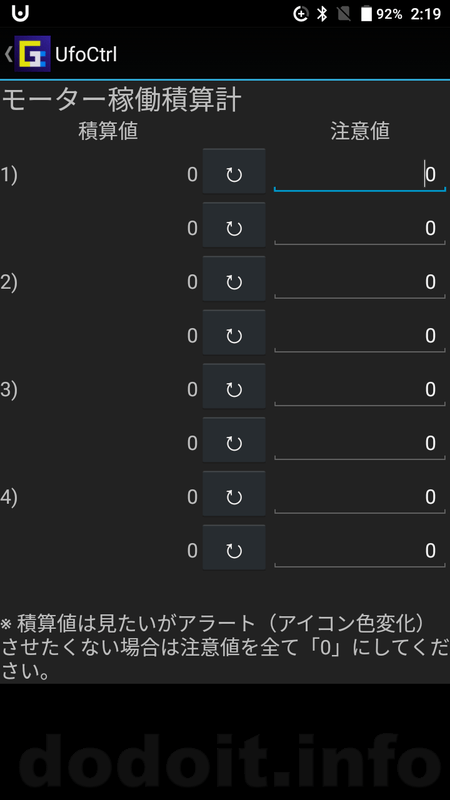Focus second 注意値 field of motor 3
The image size is (450, 800).
[x=360, y=443]
